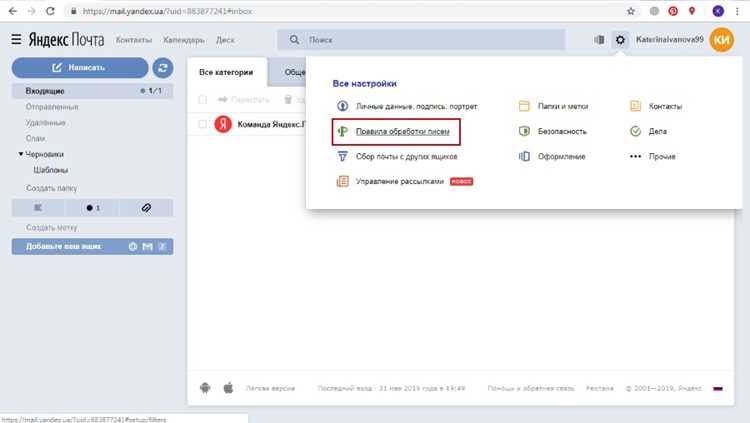This screenshot has height=423, width=750.
Task: Click the red Я sender avatar
Action: coord(223,124)
